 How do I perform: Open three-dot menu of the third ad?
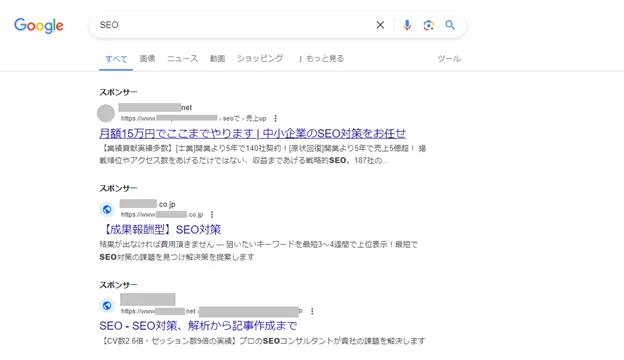coord(312,311)
